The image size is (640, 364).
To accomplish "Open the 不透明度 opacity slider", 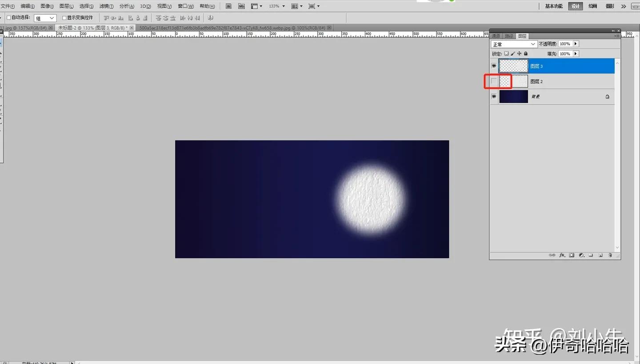I will click(x=576, y=44).
